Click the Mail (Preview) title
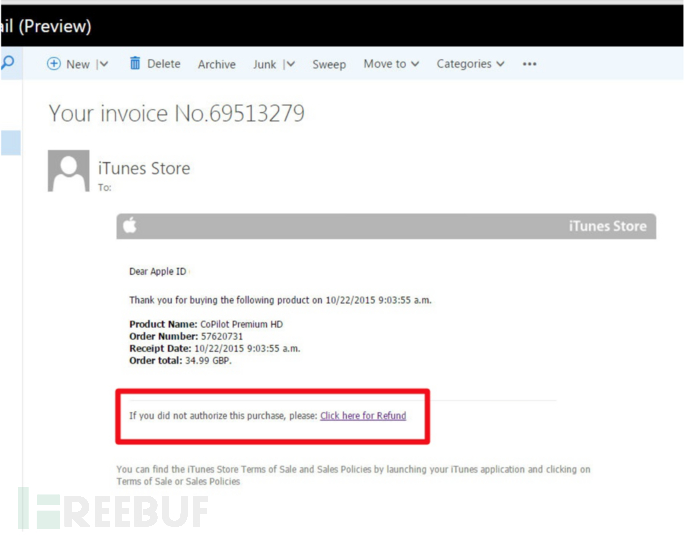 point(46,26)
